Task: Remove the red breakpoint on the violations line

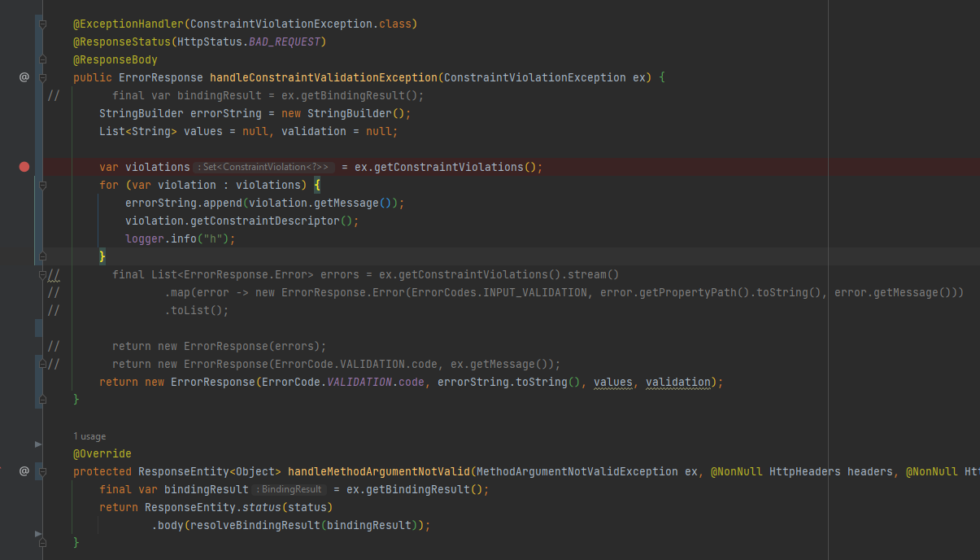Action: coord(24,167)
